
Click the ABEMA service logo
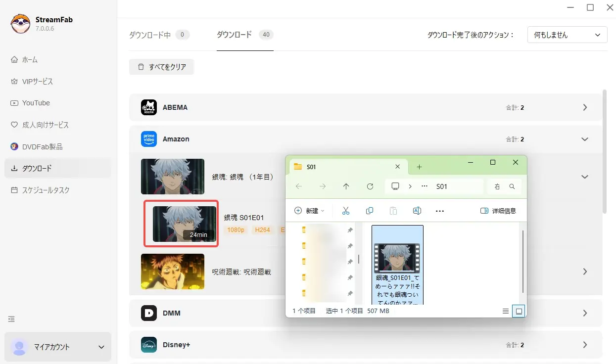coord(149,107)
